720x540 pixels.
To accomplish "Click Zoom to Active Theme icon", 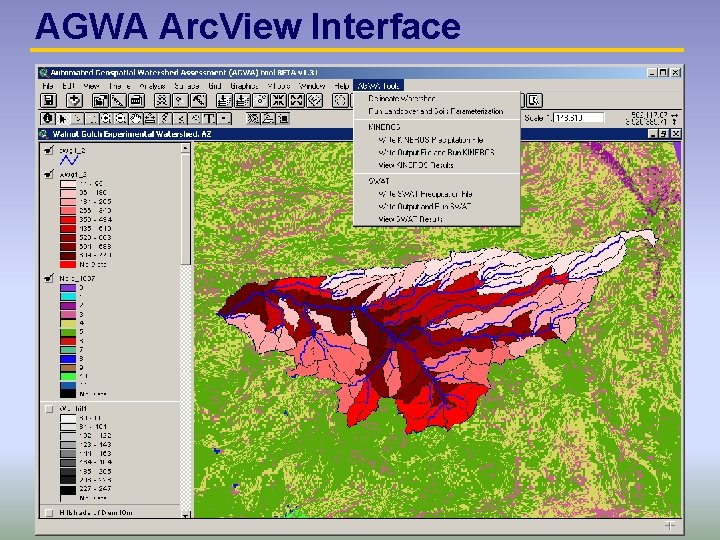I will 242,100.
